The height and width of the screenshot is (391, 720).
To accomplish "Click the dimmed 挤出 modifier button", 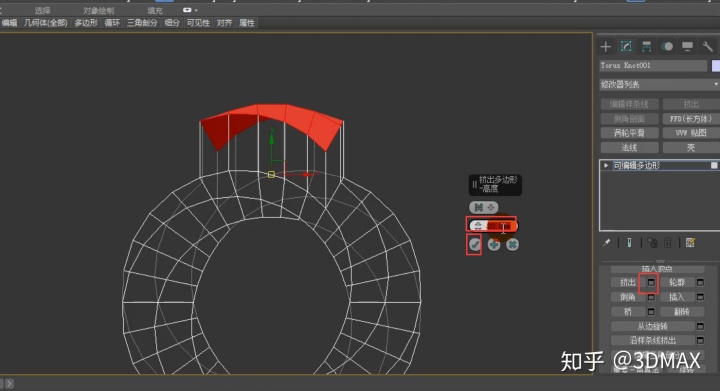I will pyautogui.click(x=691, y=104).
